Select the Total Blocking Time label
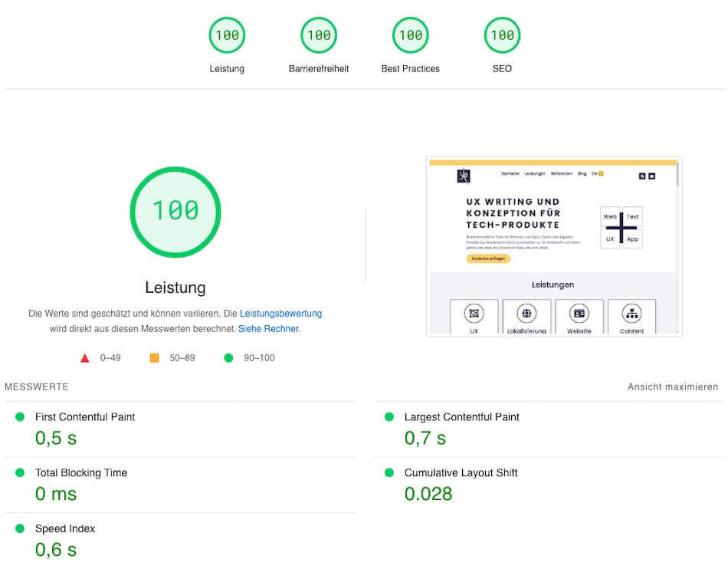The height and width of the screenshot is (569, 728). point(81,473)
